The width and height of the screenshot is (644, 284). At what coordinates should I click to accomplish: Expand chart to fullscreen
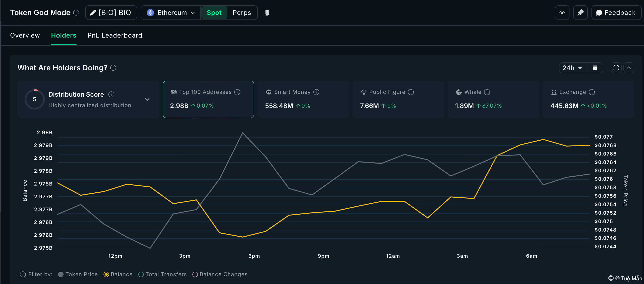(616, 68)
